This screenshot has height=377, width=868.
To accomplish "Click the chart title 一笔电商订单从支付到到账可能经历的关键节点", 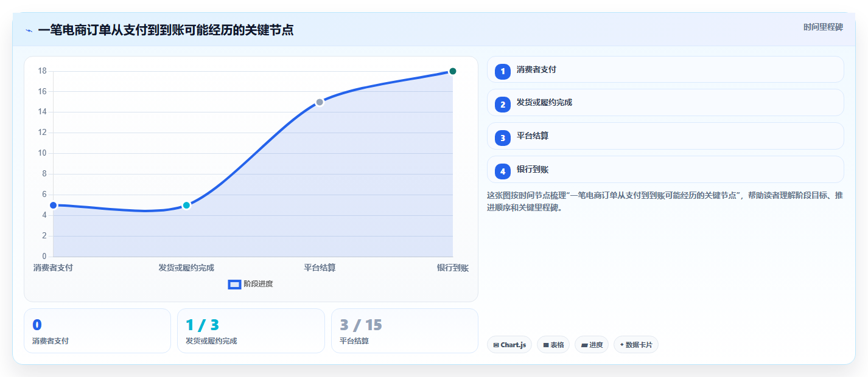I will (x=166, y=30).
